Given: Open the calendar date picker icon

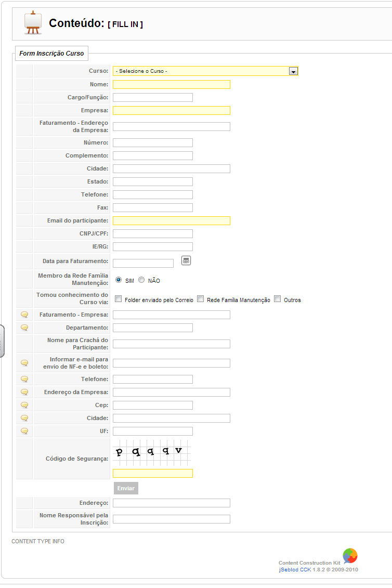Looking at the screenshot, I should tap(186, 260).
